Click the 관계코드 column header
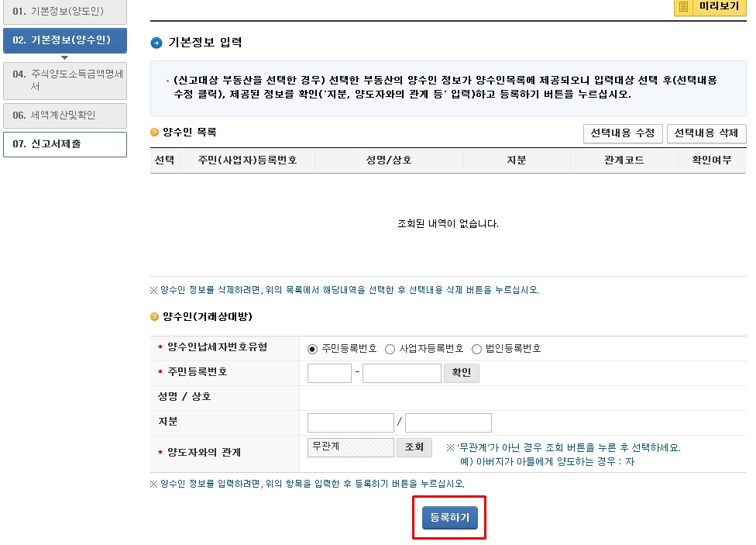This screenshot has height=545, width=756. 624,160
